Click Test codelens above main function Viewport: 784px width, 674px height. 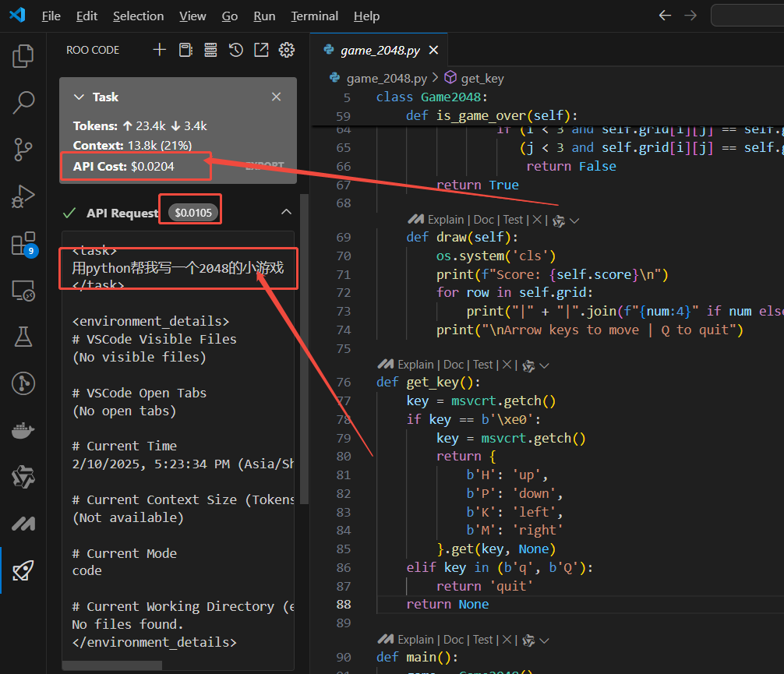pos(482,640)
